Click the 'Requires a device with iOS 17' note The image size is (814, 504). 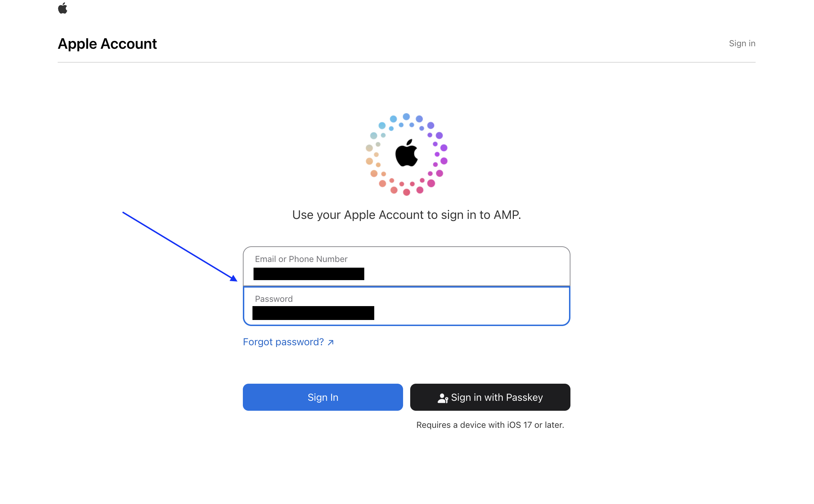[490, 425]
